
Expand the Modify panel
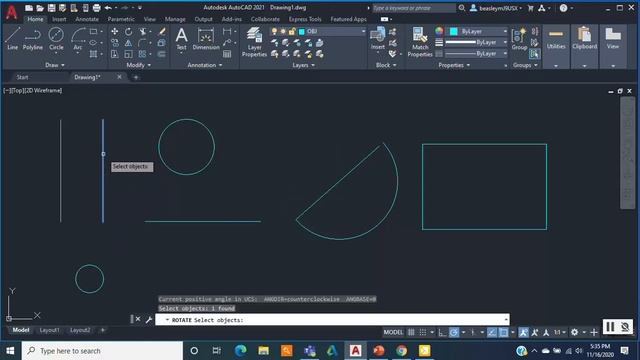pyautogui.click(x=139, y=65)
